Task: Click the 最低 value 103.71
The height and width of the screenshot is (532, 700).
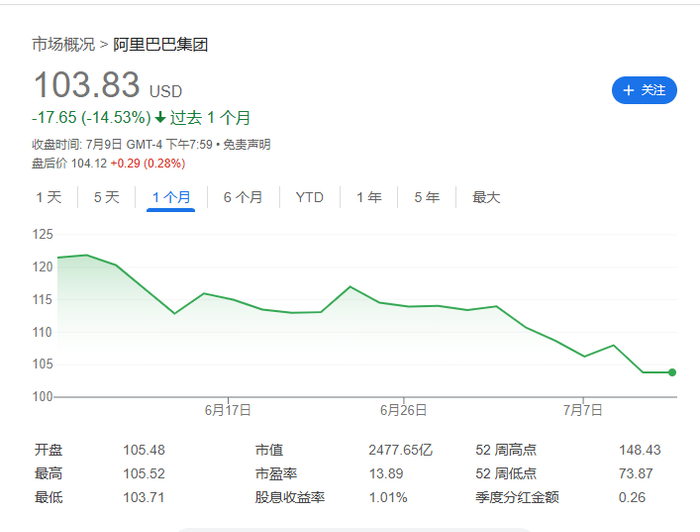Action: 144,497
